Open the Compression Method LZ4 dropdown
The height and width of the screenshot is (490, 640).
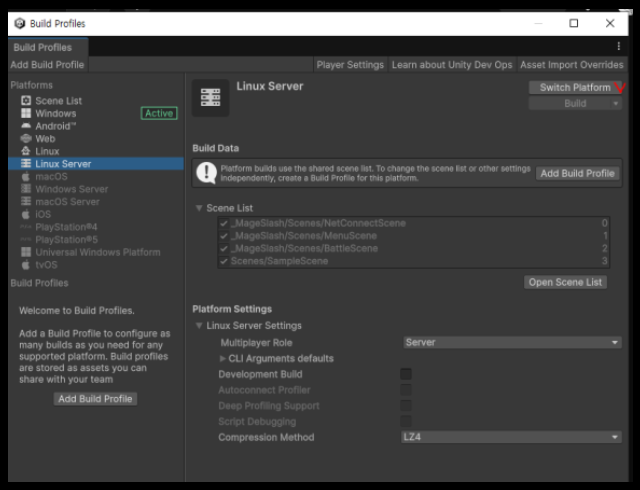click(511, 437)
